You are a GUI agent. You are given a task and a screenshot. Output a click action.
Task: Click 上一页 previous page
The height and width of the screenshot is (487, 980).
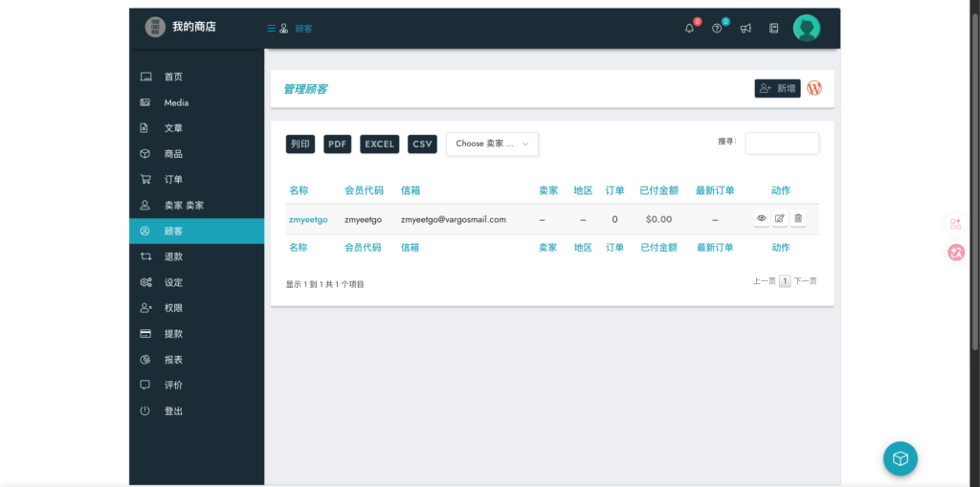point(765,281)
